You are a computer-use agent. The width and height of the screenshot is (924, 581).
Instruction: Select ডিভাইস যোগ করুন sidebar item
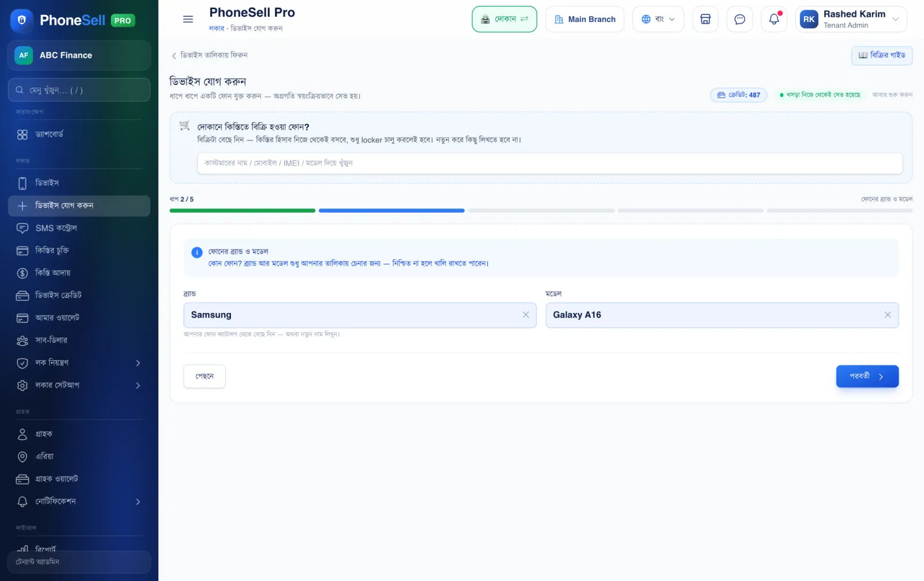pyautogui.click(x=79, y=206)
